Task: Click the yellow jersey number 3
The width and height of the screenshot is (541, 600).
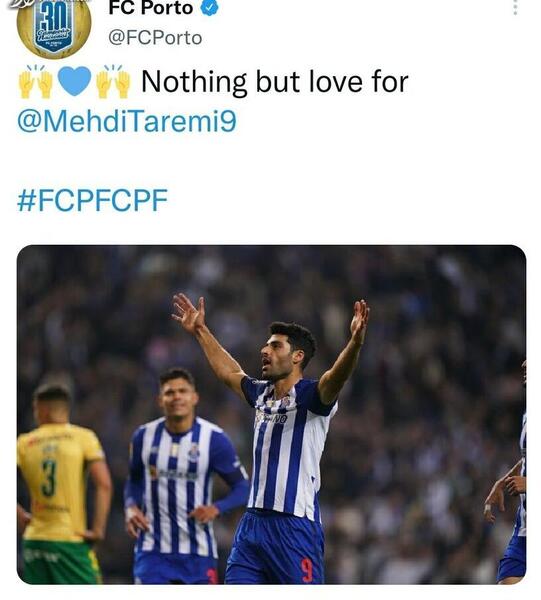Action: tap(49, 478)
